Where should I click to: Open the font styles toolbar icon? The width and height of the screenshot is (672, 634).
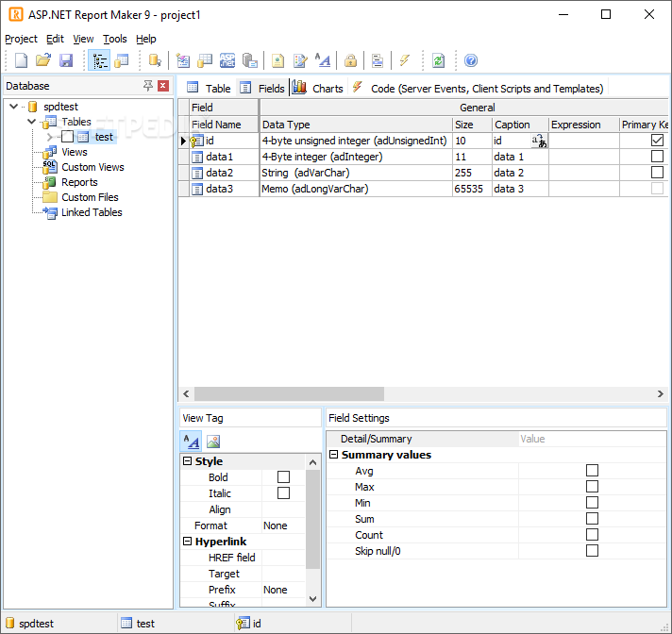coord(323,60)
